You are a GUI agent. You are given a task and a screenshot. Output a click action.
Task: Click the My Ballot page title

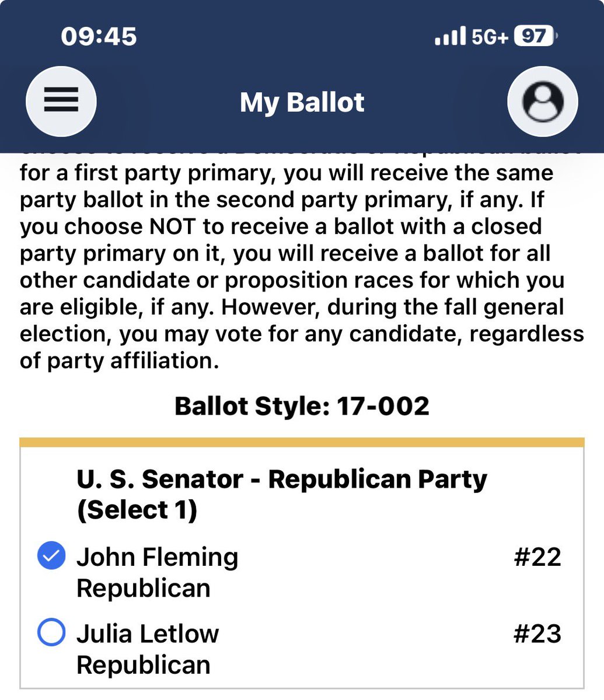[302, 103]
